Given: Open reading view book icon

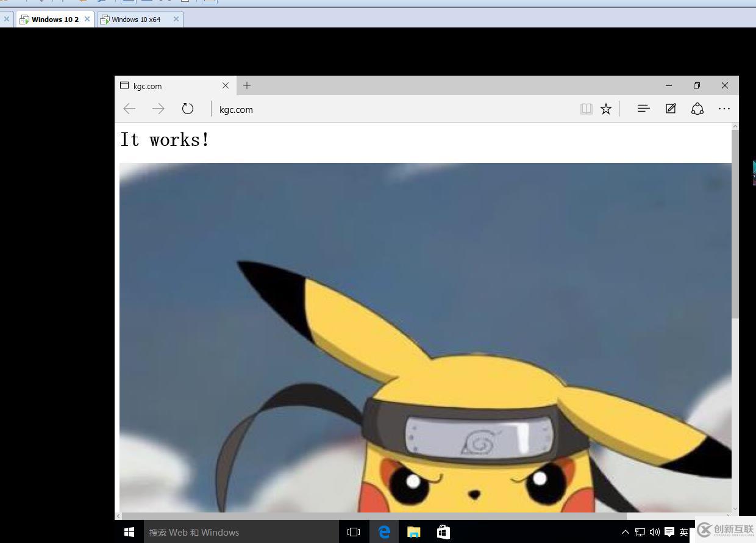Looking at the screenshot, I should coord(587,109).
